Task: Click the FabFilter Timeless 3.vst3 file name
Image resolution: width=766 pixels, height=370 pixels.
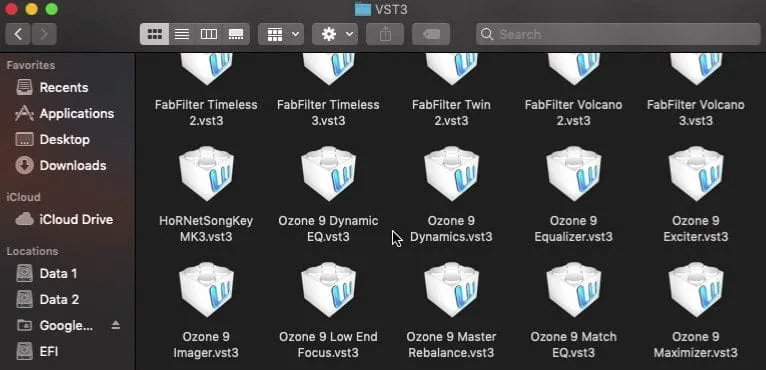Action: point(328,112)
